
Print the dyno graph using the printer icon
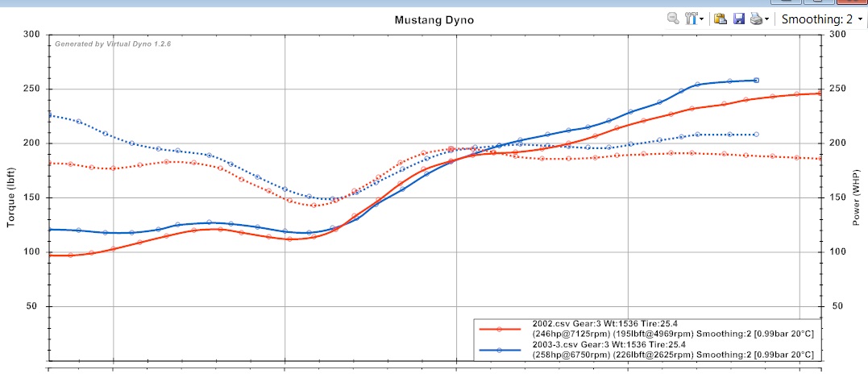(x=756, y=19)
